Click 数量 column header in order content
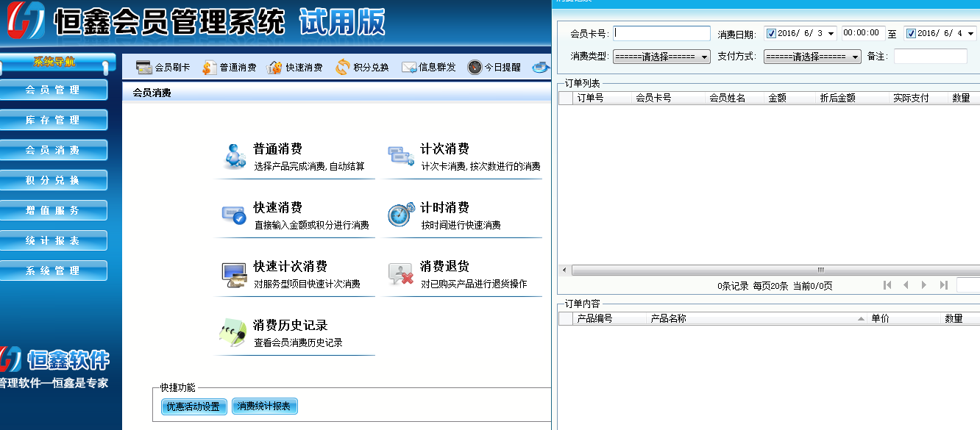 tap(960, 319)
